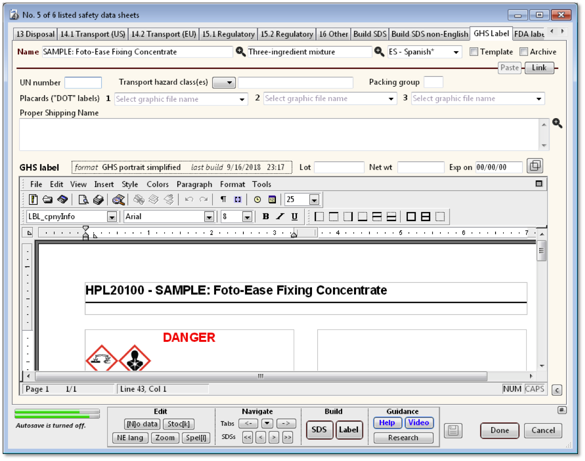Switch to the 16 Other tab
Viewport: 585px width, 461px height.
[x=333, y=34]
